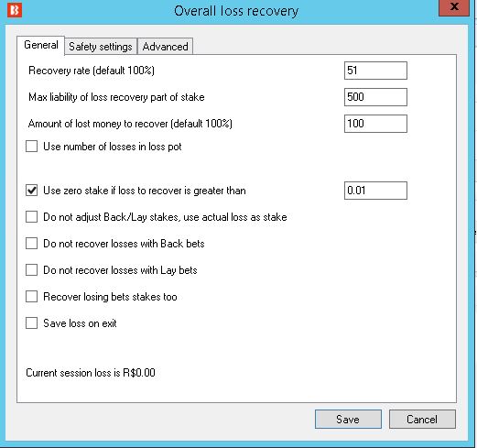Close the Overall loss recovery dialog
Image resolution: width=477 pixels, height=448 pixels.
(454, 7)
